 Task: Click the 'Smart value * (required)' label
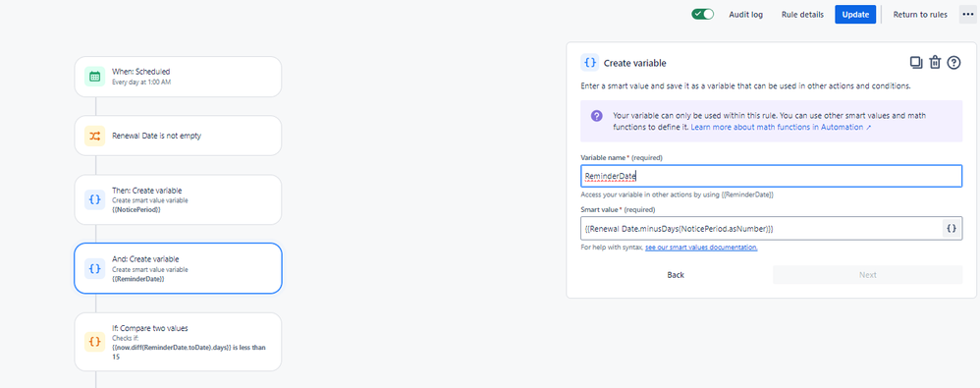pos(618,209)
